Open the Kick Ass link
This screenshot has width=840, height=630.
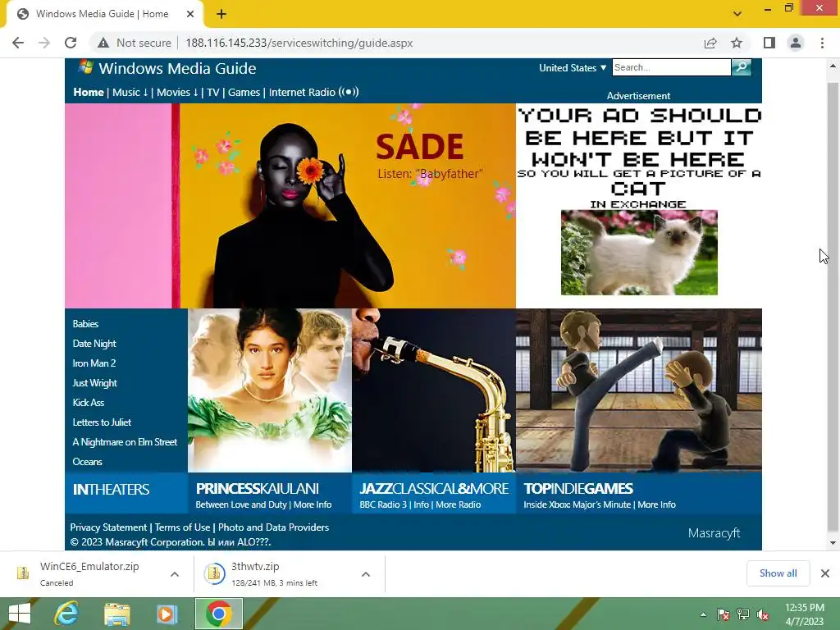(x=89, y=402)
